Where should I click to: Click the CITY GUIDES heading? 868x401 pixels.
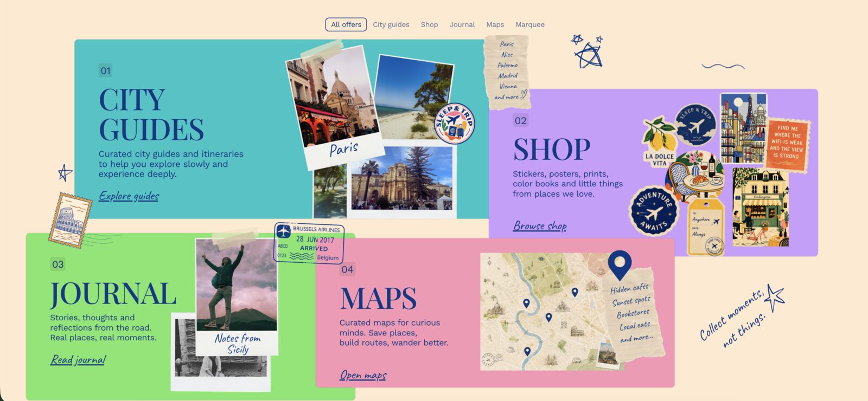pyautogui.click(x=151, y=115)
